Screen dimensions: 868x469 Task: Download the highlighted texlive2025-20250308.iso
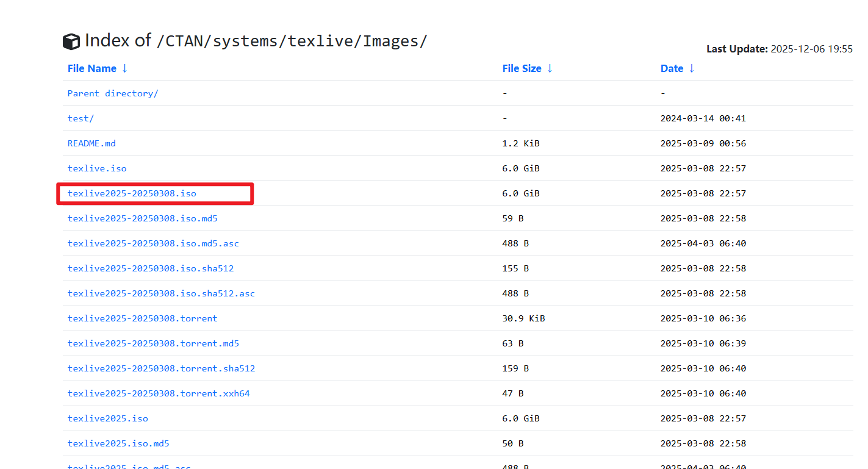pyautogui.click(x=132, y=193)
